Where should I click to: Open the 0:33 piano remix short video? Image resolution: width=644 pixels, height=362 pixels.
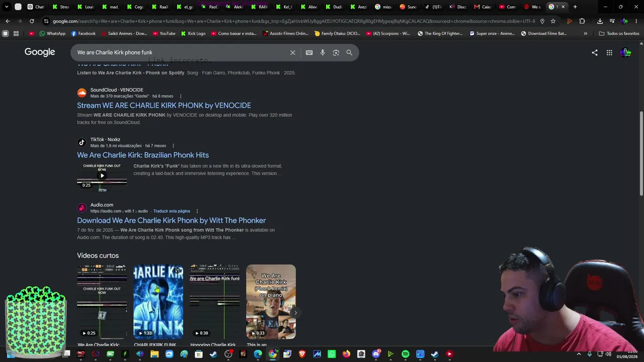coord(271,302)
